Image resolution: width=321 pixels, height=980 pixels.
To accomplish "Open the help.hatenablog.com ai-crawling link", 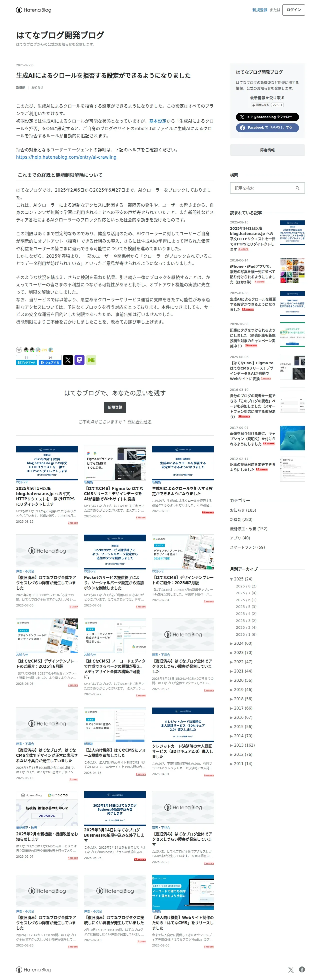I will click(66, 157).
